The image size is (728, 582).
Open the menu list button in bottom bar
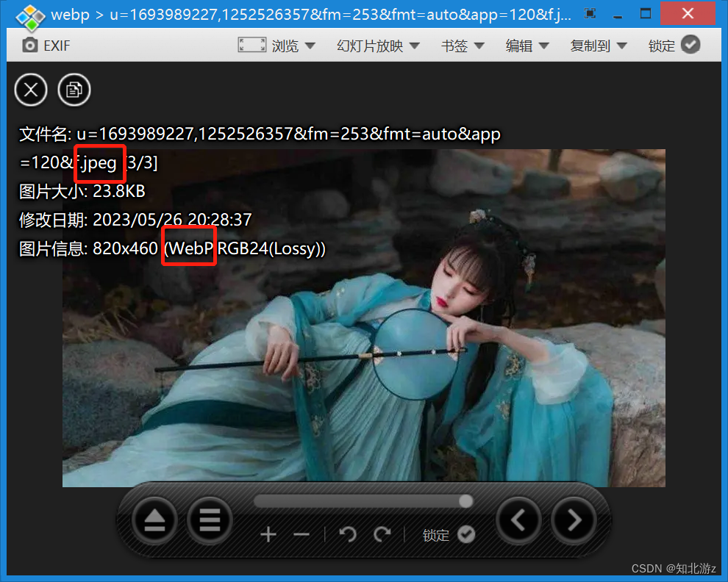coord(210,521)
